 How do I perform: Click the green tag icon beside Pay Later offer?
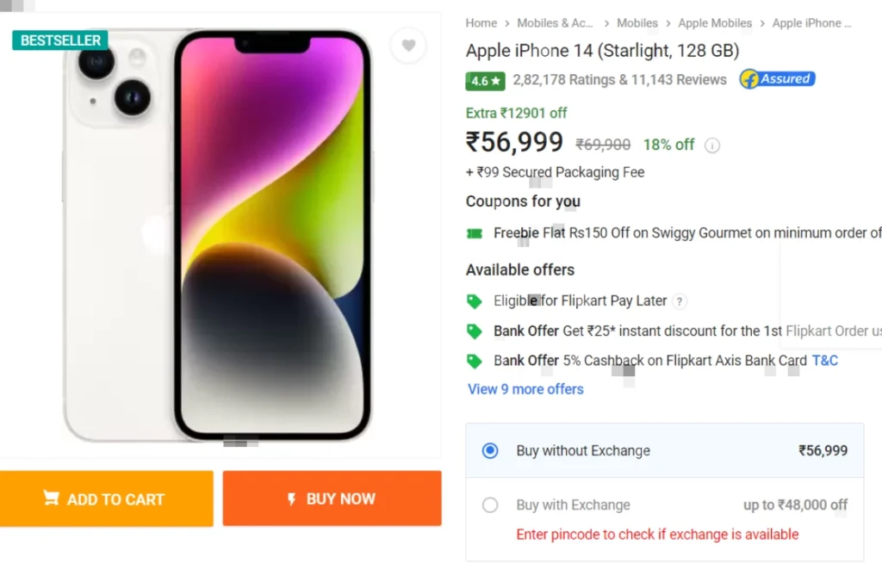(x=475, y=302)
